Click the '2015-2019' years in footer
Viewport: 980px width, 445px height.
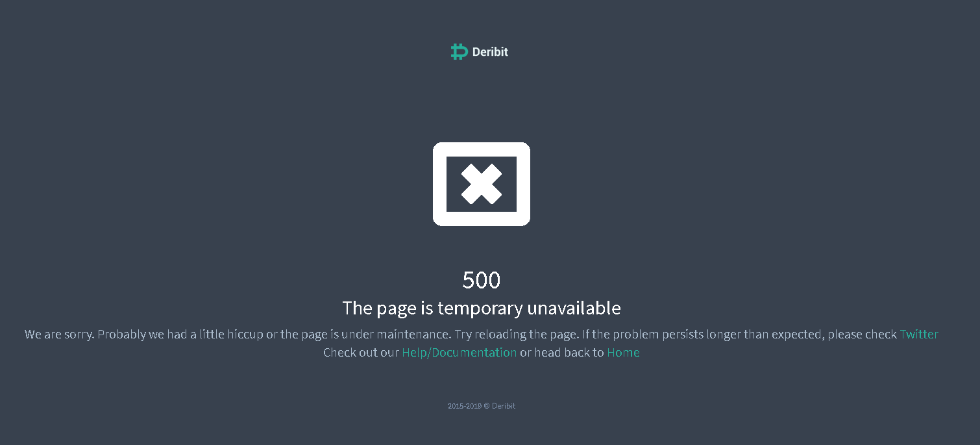[x=465, y=406]
